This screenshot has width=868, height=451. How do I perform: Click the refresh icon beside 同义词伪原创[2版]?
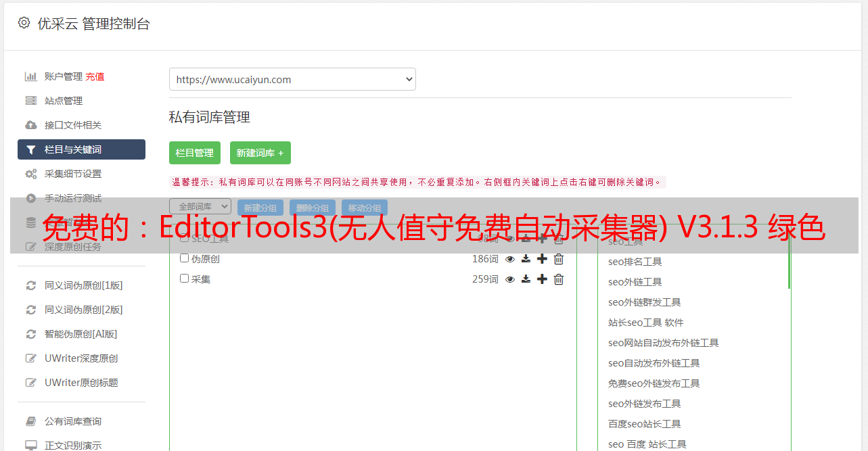point(31,310)
